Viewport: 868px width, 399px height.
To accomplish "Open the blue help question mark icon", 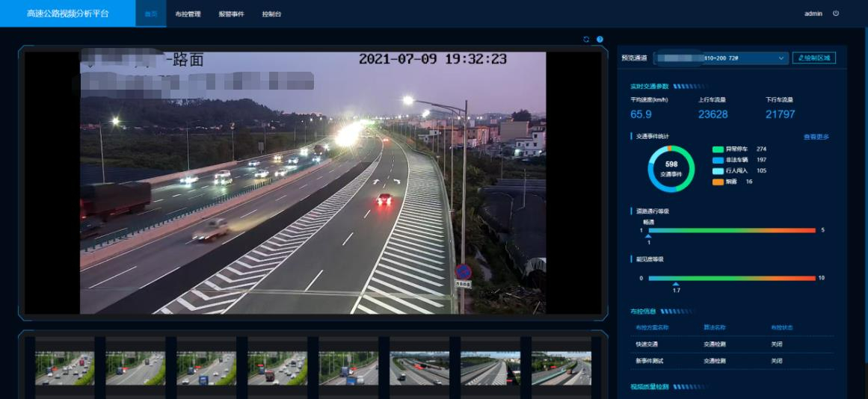I will (x=600, y=40).
